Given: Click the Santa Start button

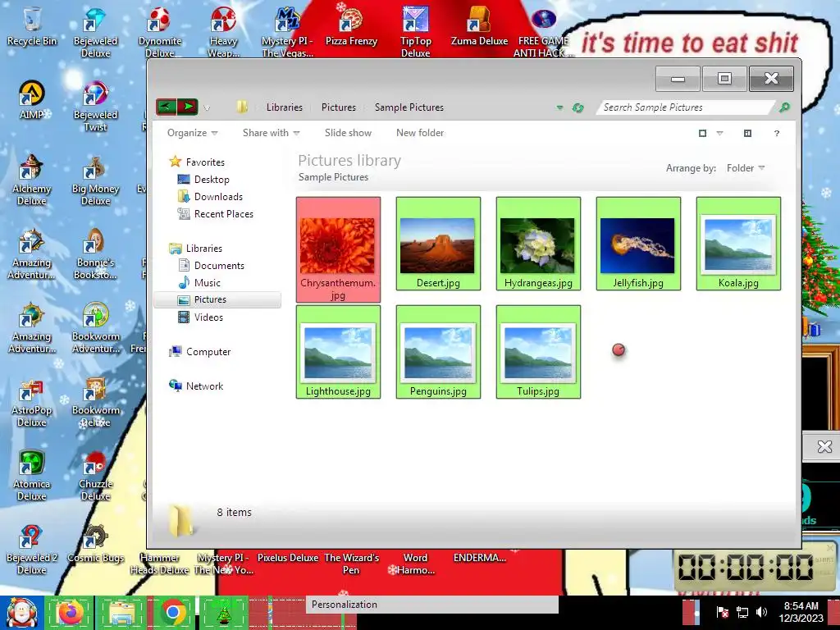Looking at the screenshot, I should pyautogui.click(x=21, y=613).
